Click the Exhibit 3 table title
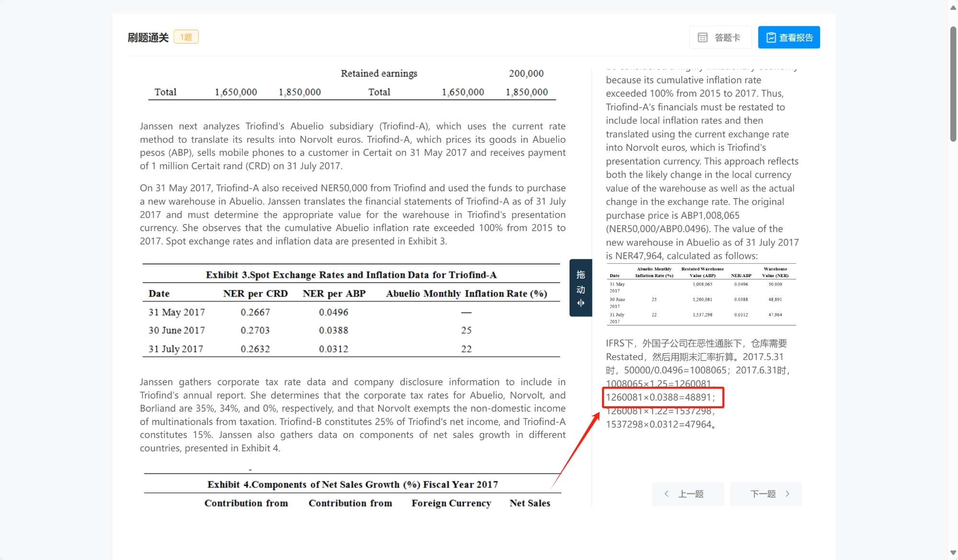The width and height of the screenshot is (958, 560). click(351, 275)
